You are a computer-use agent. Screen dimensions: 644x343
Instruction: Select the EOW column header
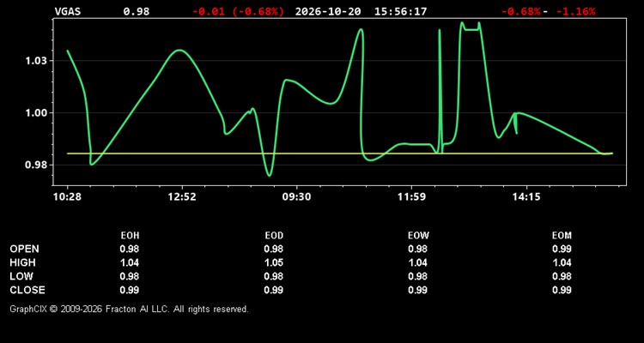(x=418, y=236)
